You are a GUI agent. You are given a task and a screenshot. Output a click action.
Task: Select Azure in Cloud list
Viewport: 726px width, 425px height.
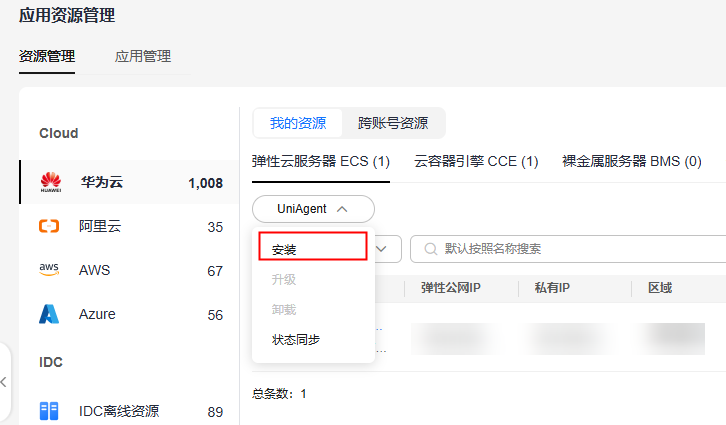[129, 314]
